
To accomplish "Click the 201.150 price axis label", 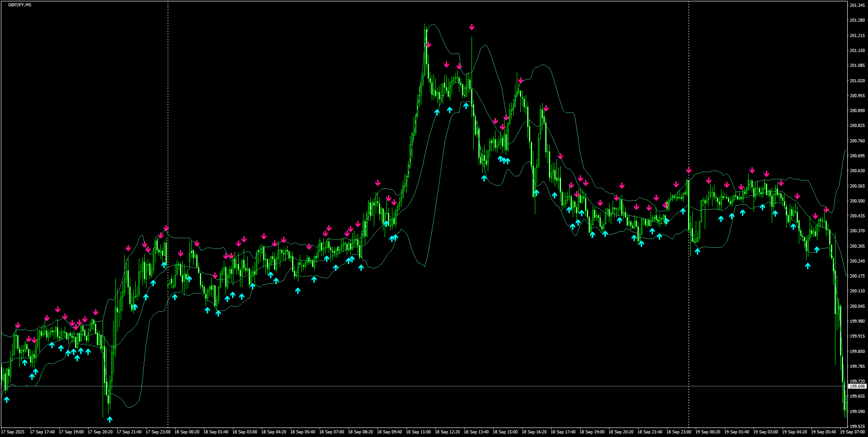I will (857, 51).
